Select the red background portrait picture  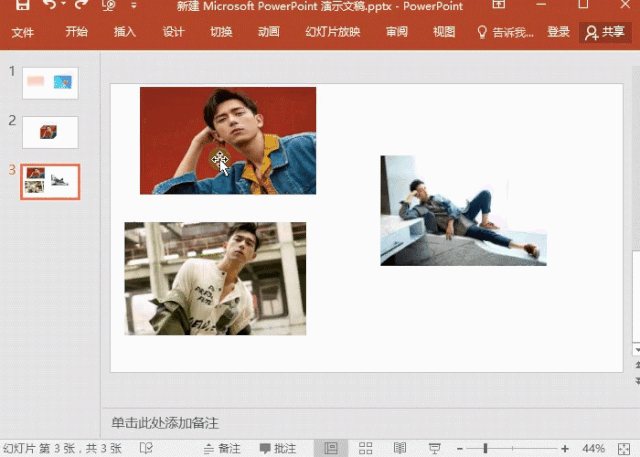228,140
